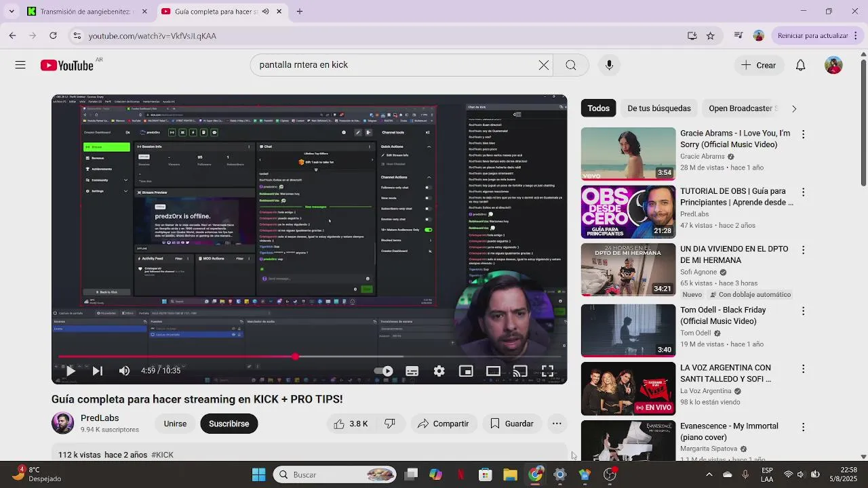This screenshot has height=488, width=868.
Task: Toggle subtitles in the player
Action: 412,371
